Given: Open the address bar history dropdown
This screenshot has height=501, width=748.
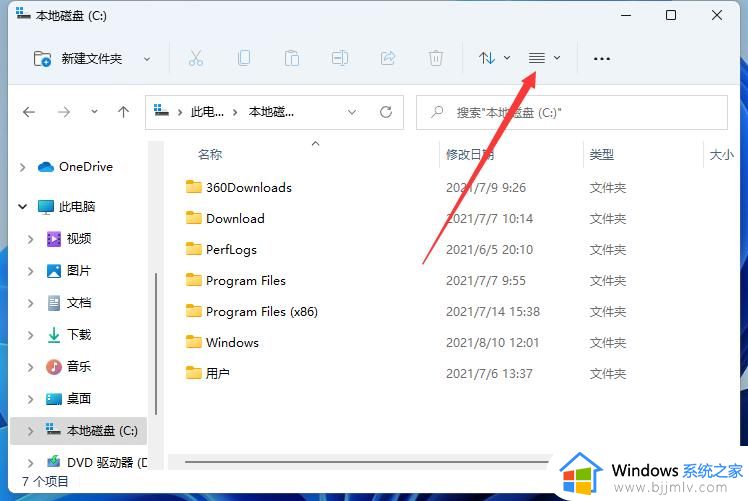Looking at the screenshot, I should point(352,113).
